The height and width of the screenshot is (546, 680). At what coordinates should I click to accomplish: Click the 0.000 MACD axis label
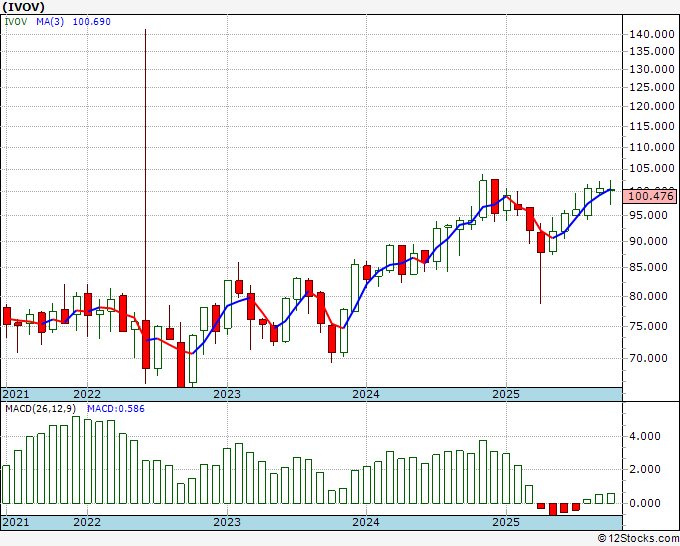click(644, 503)
